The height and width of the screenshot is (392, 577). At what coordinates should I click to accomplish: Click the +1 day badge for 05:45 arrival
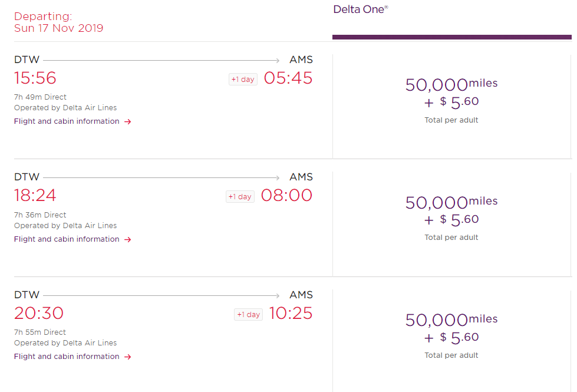click(x=243, y=80)
